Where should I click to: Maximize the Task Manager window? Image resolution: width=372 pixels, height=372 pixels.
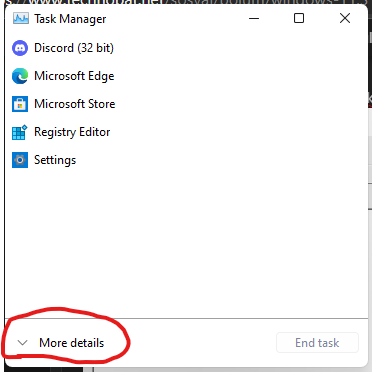point(299,18)
